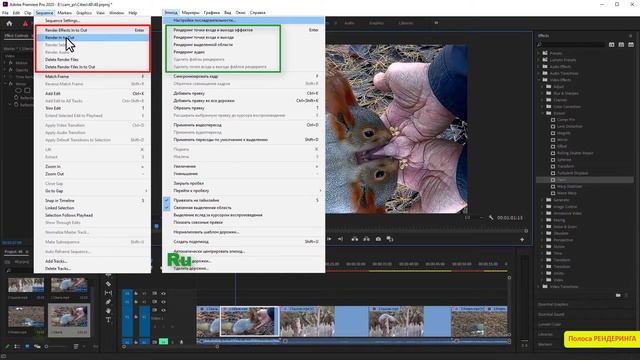Select Match Frame menu entry
The width and height of the screenshot is (640, 360).
93,76
